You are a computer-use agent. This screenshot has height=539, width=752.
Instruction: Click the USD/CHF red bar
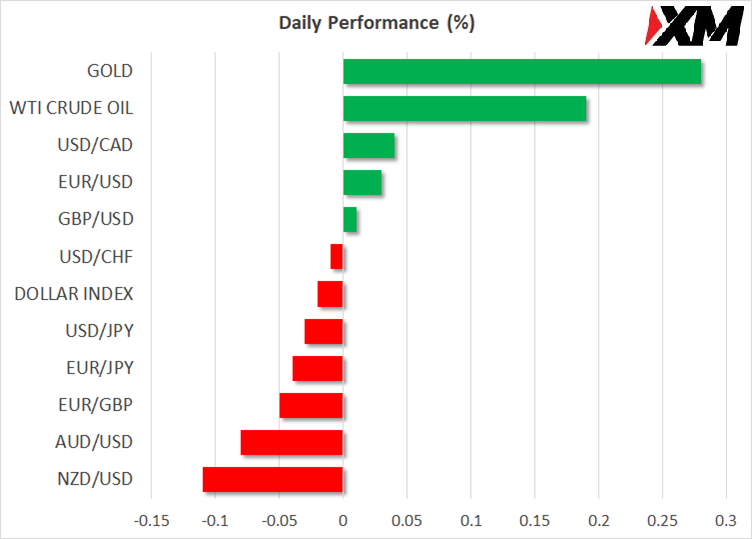point(337,257)
